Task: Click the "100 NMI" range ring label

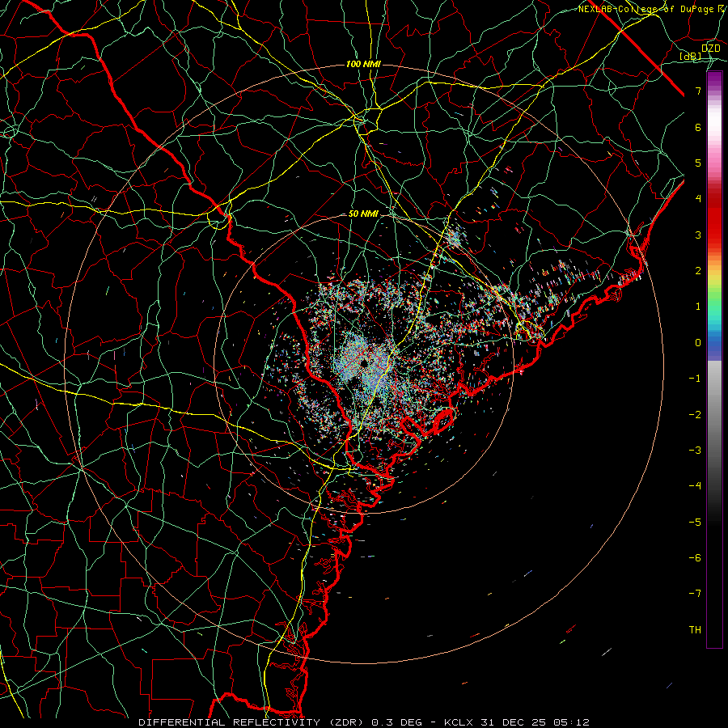Action: [x=363, y=64]
